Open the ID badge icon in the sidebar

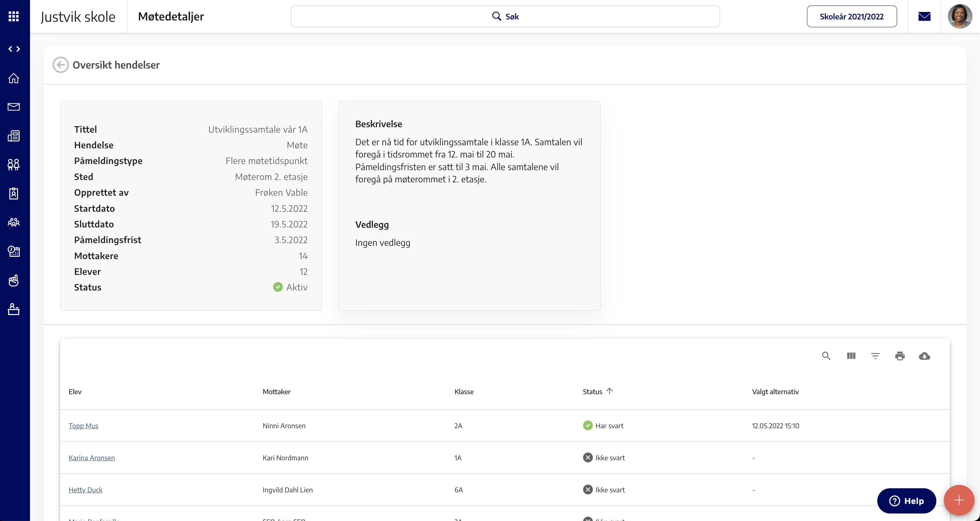tap(14, 193)
